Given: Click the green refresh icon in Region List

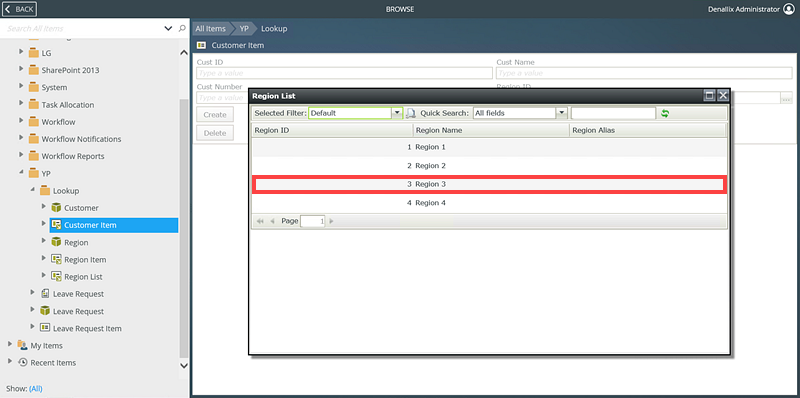Looking at the screenshot, I should click(664, 113).
